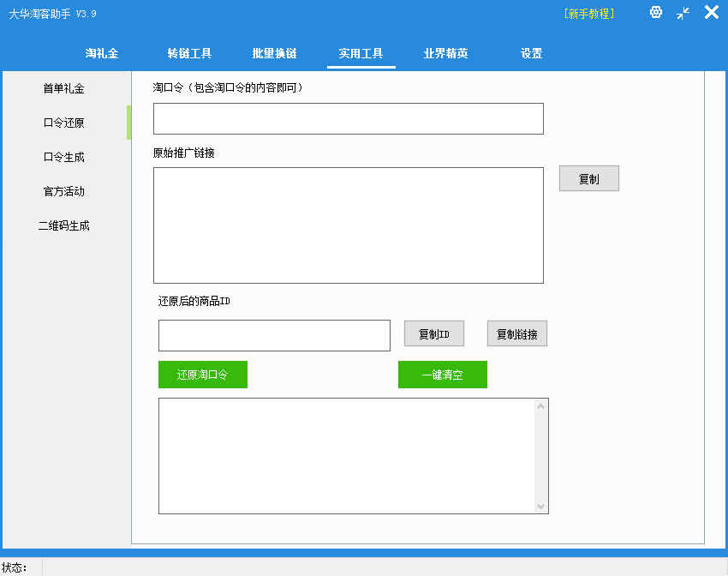Copy the link with the 复制 button
728x576 pixels.
click(x=588, y=178)
